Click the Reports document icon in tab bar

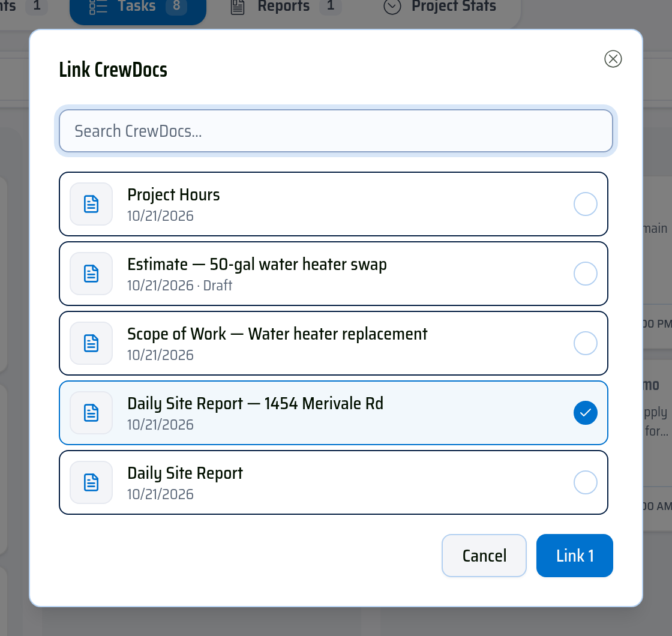238,7
